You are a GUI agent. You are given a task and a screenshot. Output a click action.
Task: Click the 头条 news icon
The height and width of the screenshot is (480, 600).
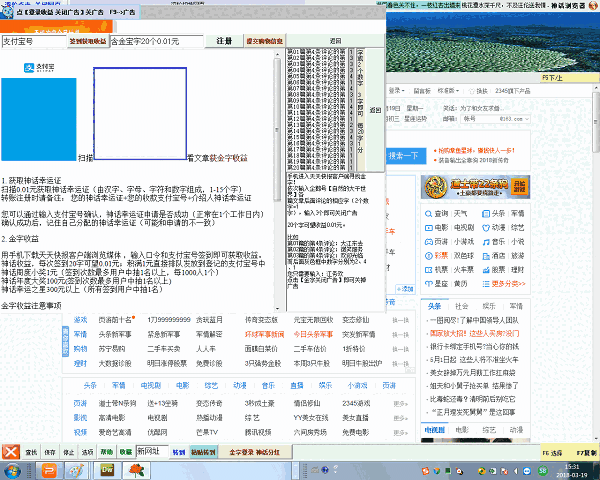point(486,214)
